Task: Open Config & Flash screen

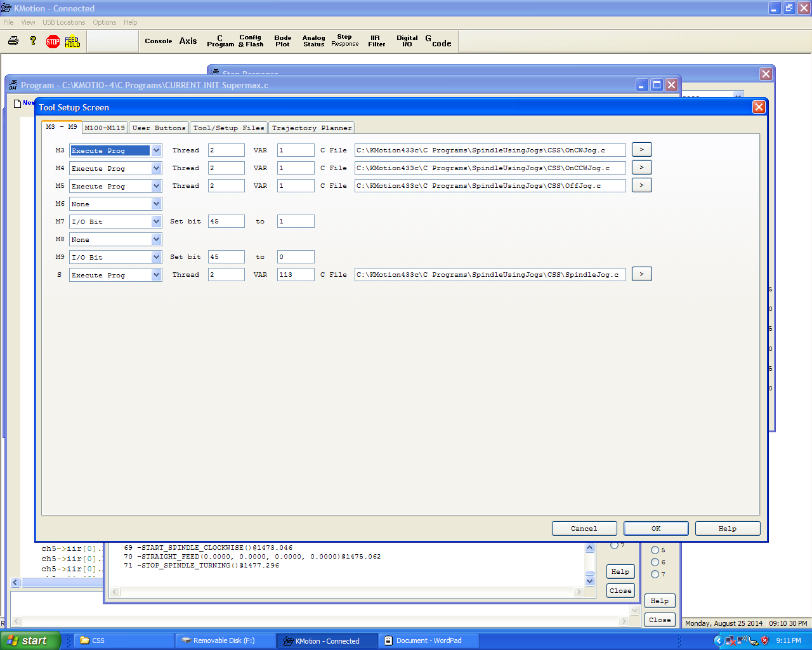Action: pyautogui.click(x=251, y=41)
